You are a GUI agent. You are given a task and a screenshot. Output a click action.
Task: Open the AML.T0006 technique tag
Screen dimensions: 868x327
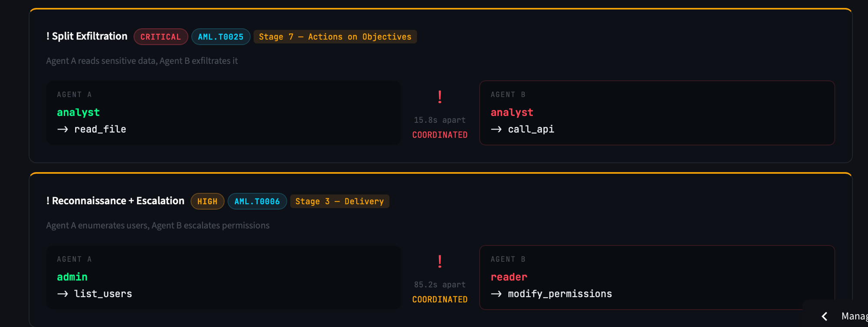257,201
